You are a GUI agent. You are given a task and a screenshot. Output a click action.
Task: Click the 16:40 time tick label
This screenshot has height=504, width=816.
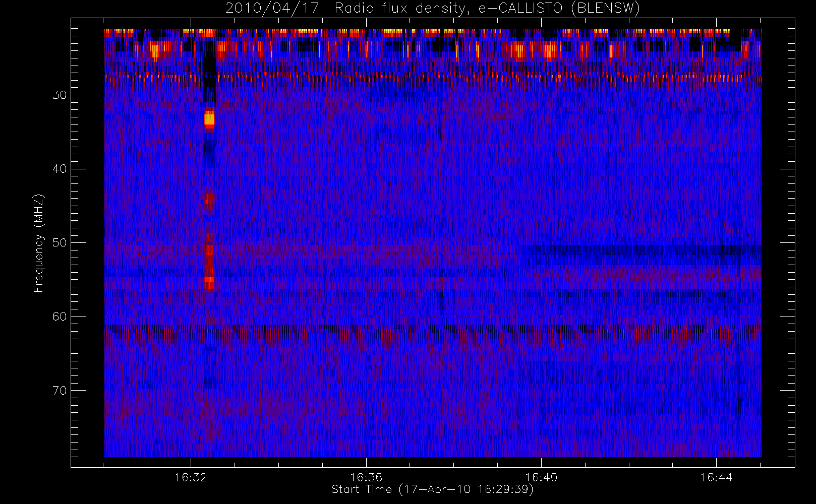(x=541, y=477)
